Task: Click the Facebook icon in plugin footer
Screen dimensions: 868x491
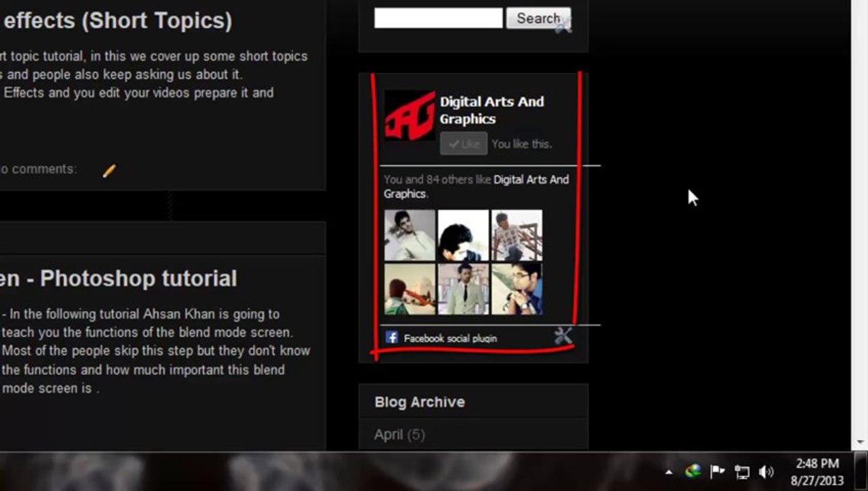Action: (x=392, y=337)
